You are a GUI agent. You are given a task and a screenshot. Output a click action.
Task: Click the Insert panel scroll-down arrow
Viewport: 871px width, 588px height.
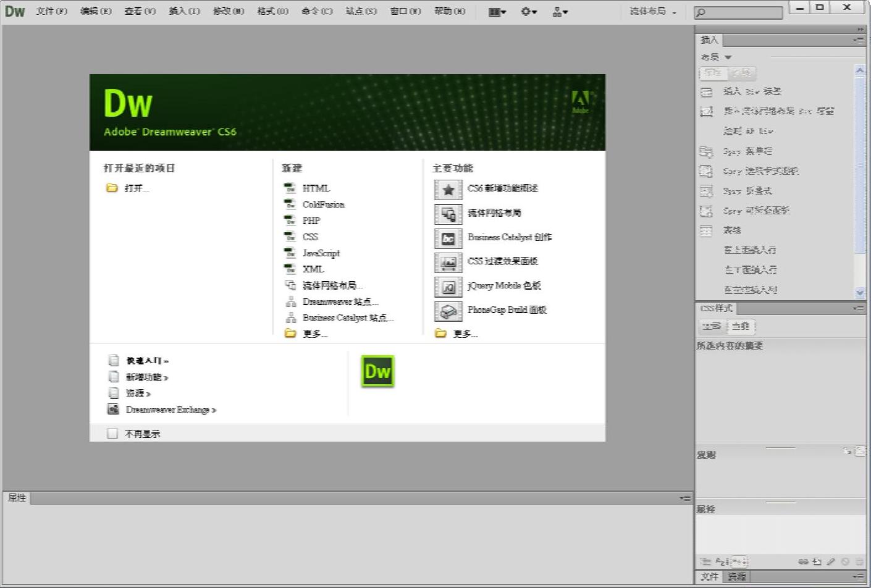pos(860,293)
